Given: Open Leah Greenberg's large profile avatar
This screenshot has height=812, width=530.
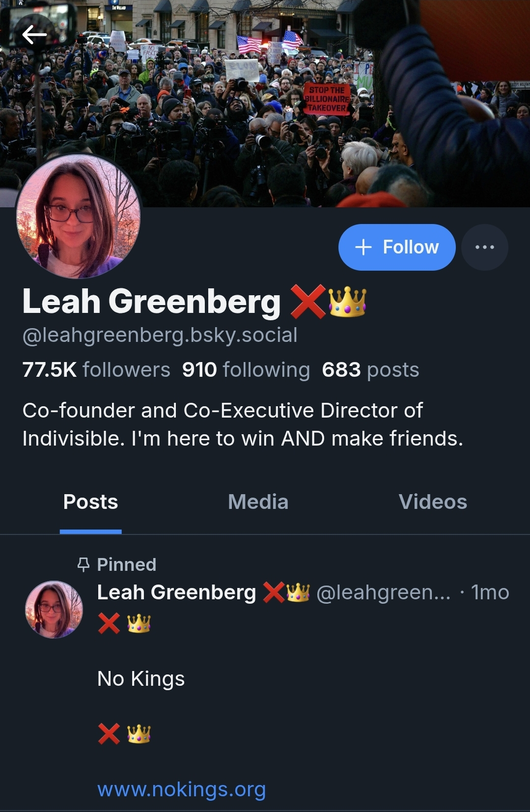Looking at the screenshot, I should pyautogui.click(x=79, y=216).
